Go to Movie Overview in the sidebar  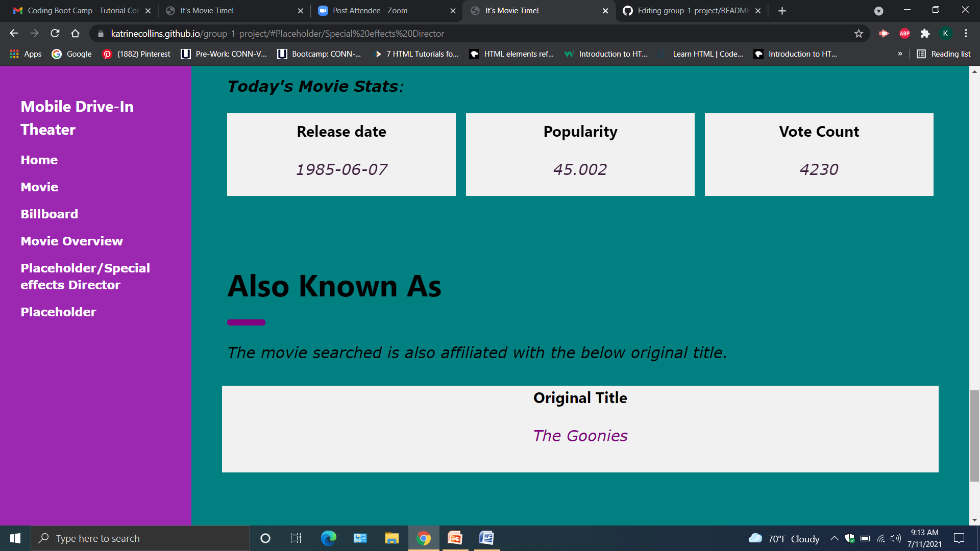[x=72, y=241]
